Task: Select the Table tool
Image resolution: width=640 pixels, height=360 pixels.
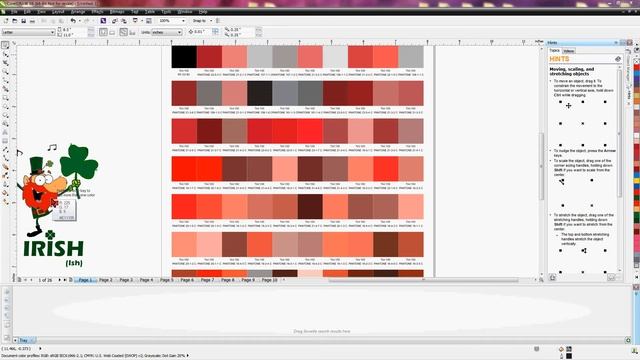Action: 6,141
